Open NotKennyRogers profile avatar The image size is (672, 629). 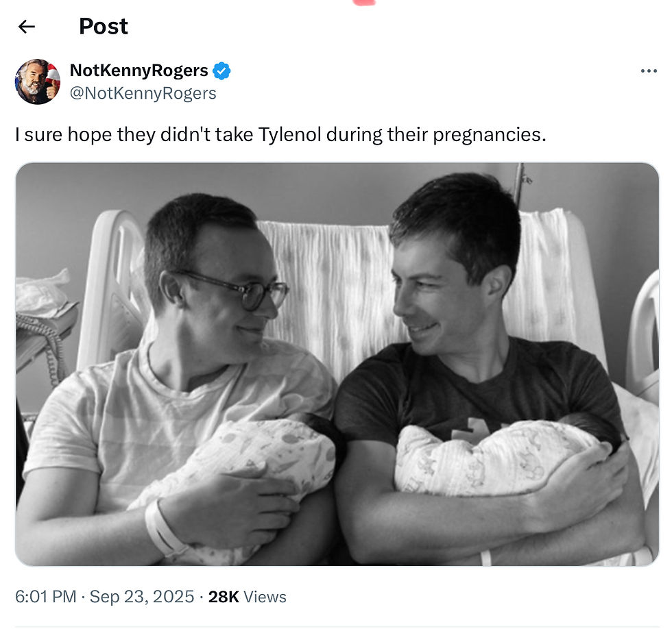[x=37, y=82]
